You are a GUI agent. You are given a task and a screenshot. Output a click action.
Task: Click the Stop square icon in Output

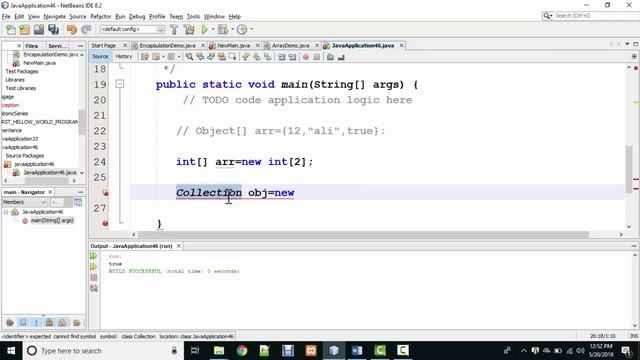94,278
